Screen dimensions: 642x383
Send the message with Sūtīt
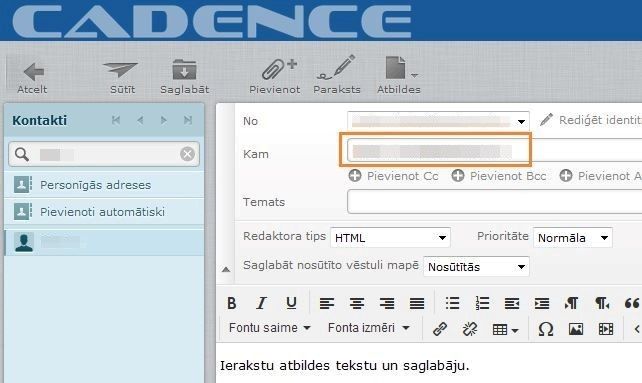121,76
